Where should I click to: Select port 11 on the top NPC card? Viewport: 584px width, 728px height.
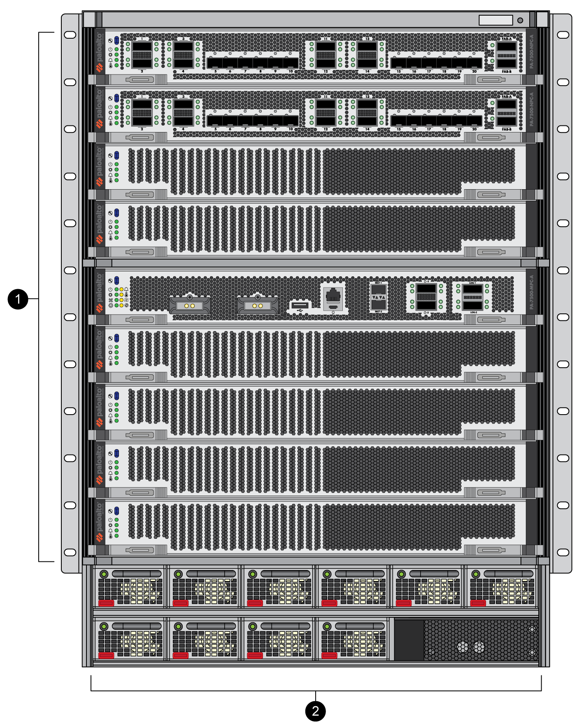pos(326,46)
